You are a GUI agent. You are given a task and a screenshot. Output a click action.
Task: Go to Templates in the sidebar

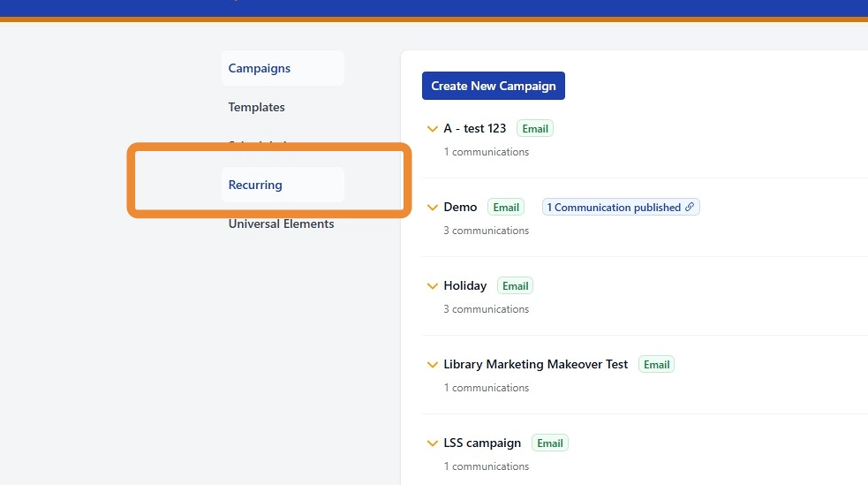[x=257, y=107]
